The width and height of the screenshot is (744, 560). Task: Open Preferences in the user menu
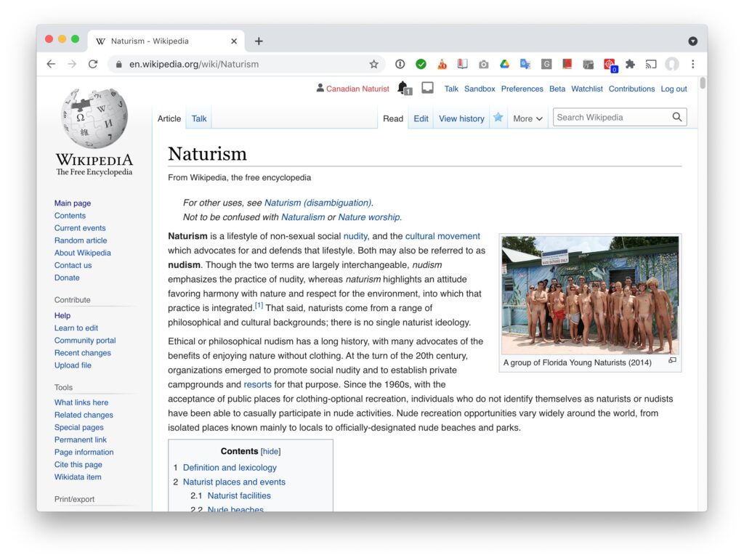[522, 89]
